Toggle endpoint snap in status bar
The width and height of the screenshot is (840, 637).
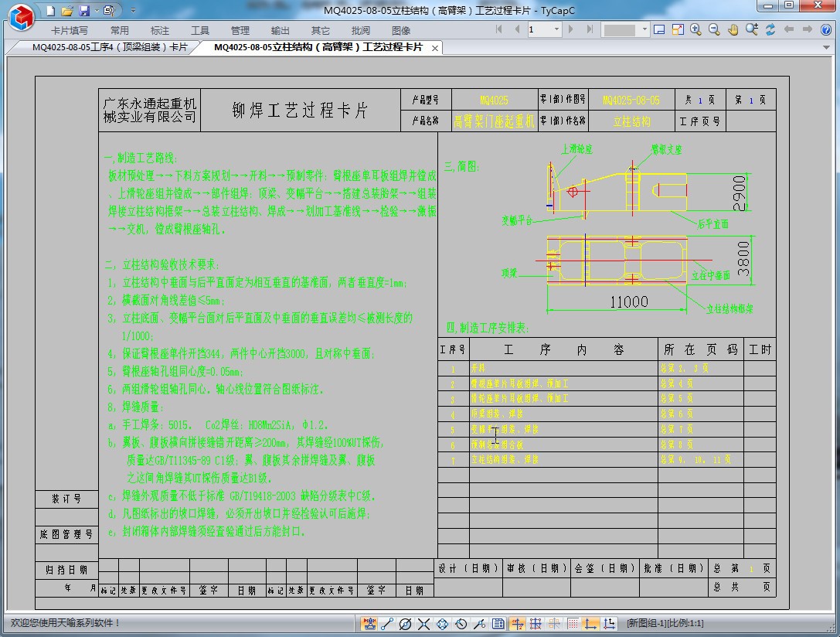click(387, 623)
